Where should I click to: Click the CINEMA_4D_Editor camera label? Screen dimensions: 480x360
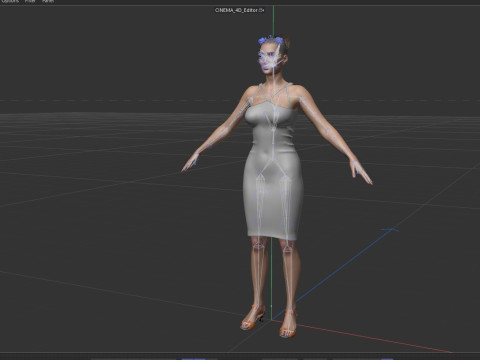pos(237,10)
